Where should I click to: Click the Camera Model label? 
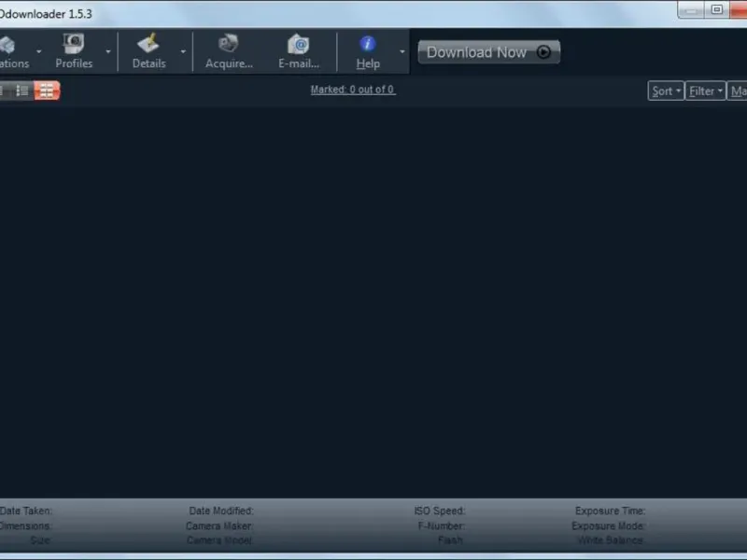pos(219,540)
